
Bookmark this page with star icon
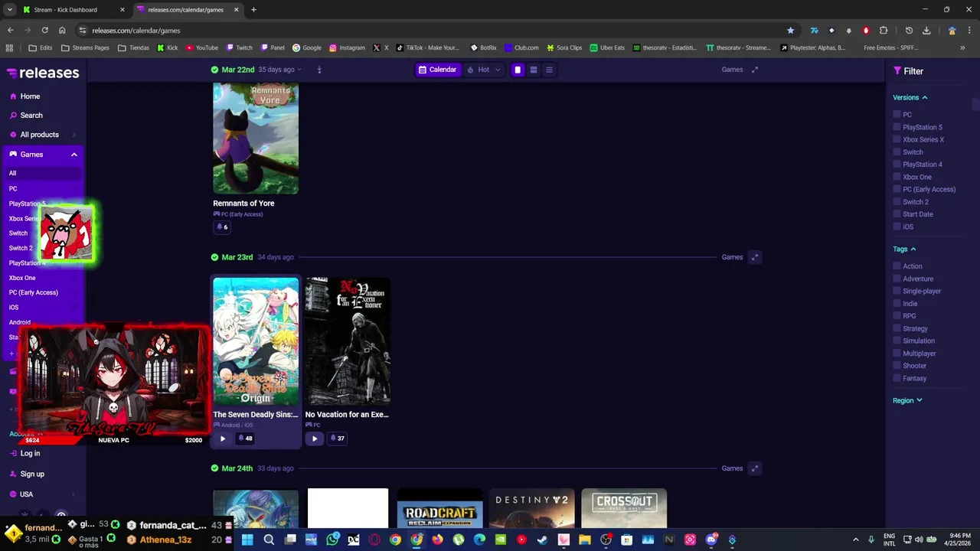(x=790, y=31)
